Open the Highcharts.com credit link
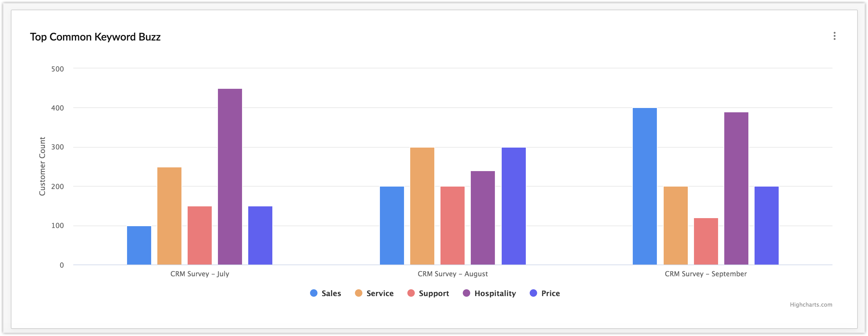 pyautogui.click(x=811, y=305)
